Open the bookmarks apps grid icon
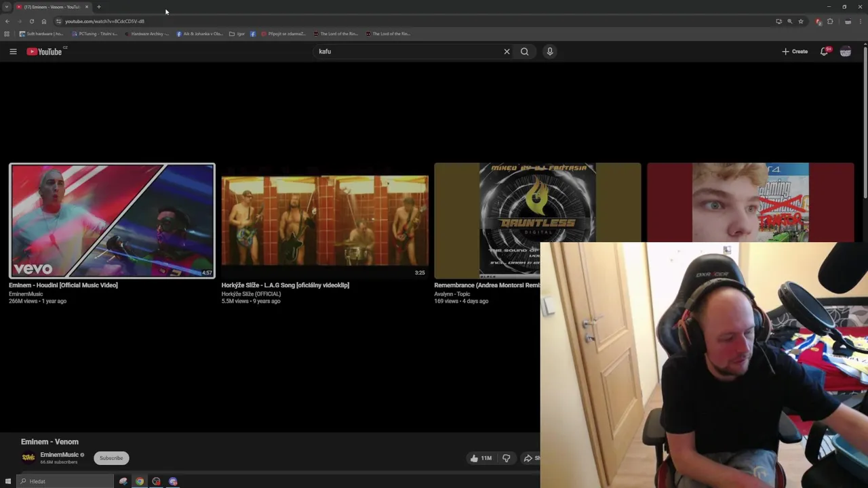The width and height of the screenshot is (868, 488). [7, 34]
